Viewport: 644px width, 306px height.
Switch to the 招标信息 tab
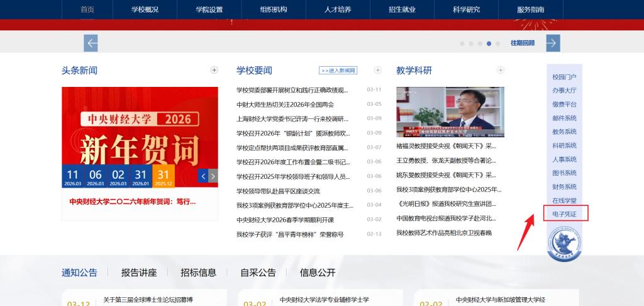(x=198, y=273)
